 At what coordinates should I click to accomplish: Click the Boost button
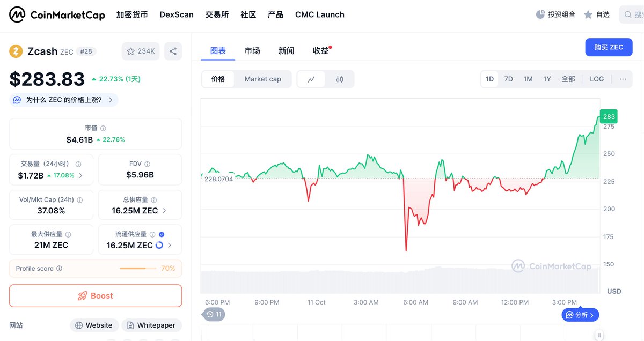coord(96,296)
